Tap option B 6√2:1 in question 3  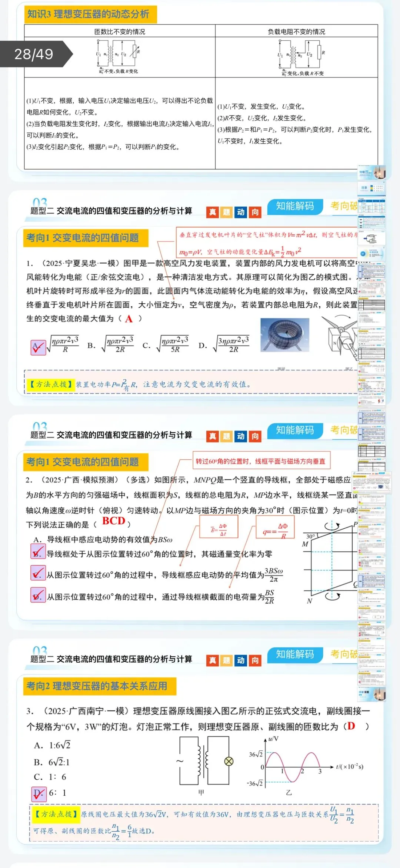(51, 762)
